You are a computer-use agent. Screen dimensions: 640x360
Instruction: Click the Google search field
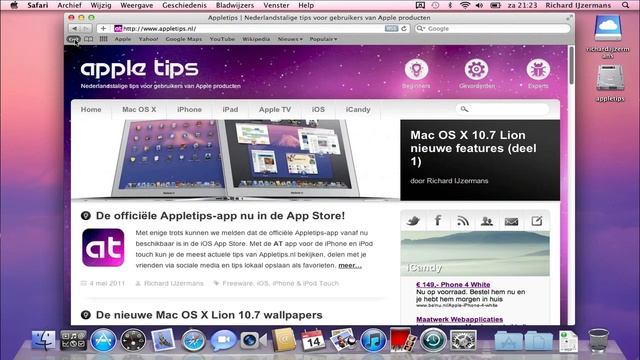[492, 29]
